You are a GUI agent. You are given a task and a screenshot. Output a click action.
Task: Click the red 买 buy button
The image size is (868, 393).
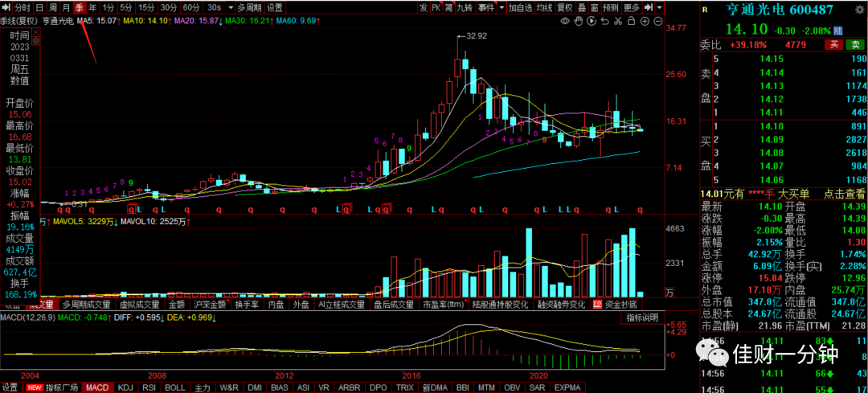[x=833, y=45]
